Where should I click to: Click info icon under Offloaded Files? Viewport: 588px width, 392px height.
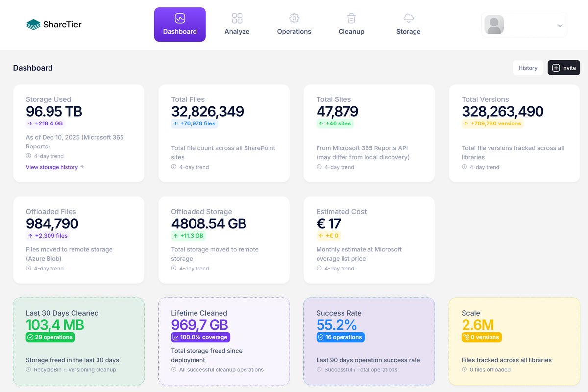pyautogui.click(x=28, y=269)
